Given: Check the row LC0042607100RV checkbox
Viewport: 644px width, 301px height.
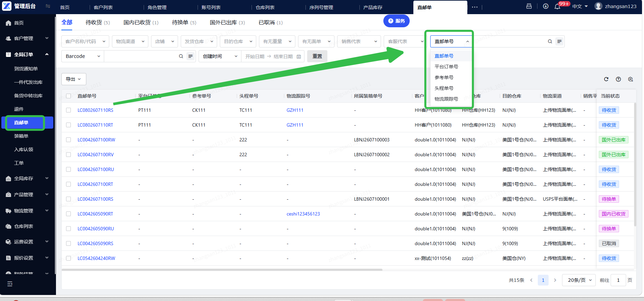Looking at the screenshot, I should pyautogui.click(x=68, y=155).
